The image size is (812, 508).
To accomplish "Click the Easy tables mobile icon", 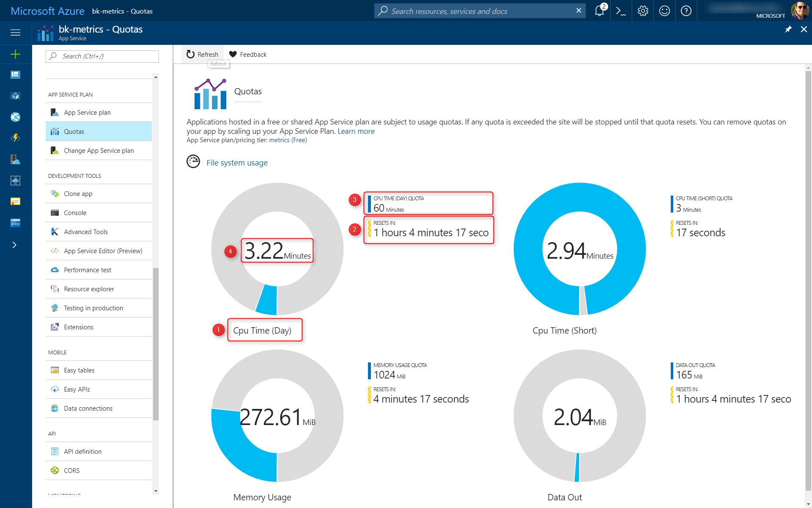I will click(55, 370).
